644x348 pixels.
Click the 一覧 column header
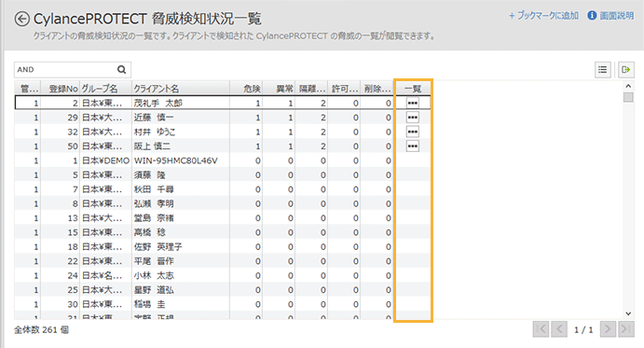[413, 89]
